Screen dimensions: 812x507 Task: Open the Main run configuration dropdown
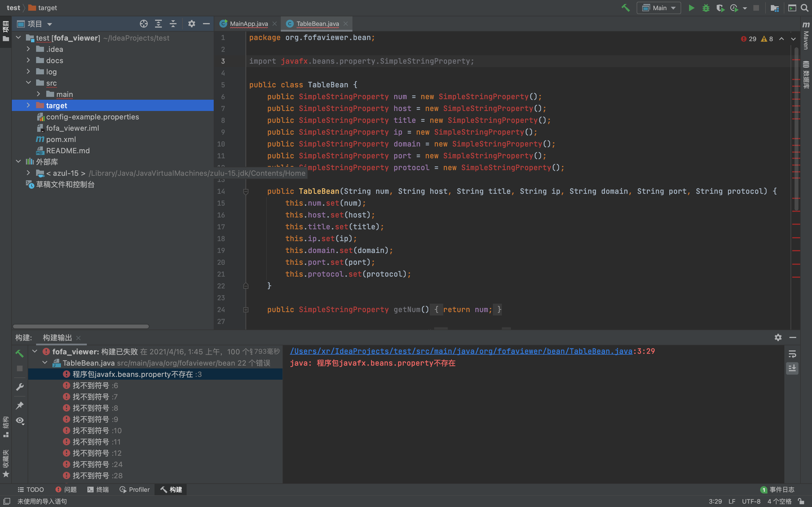point(658,8)
